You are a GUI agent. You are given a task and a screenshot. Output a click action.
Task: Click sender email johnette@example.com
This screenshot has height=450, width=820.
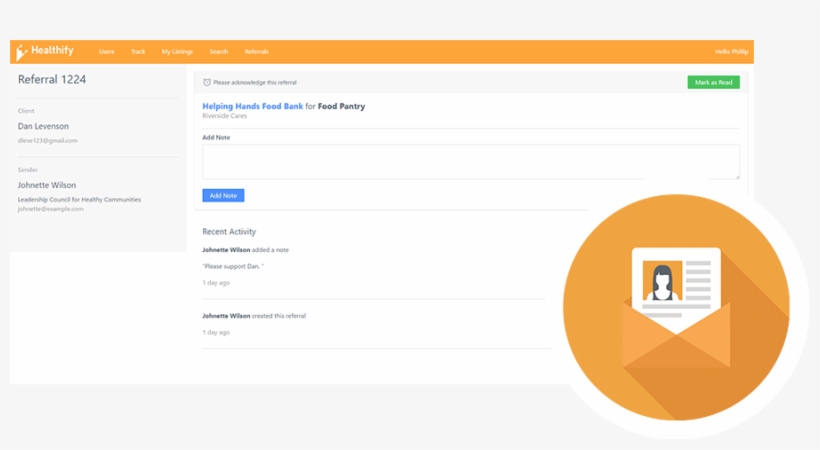50,209
